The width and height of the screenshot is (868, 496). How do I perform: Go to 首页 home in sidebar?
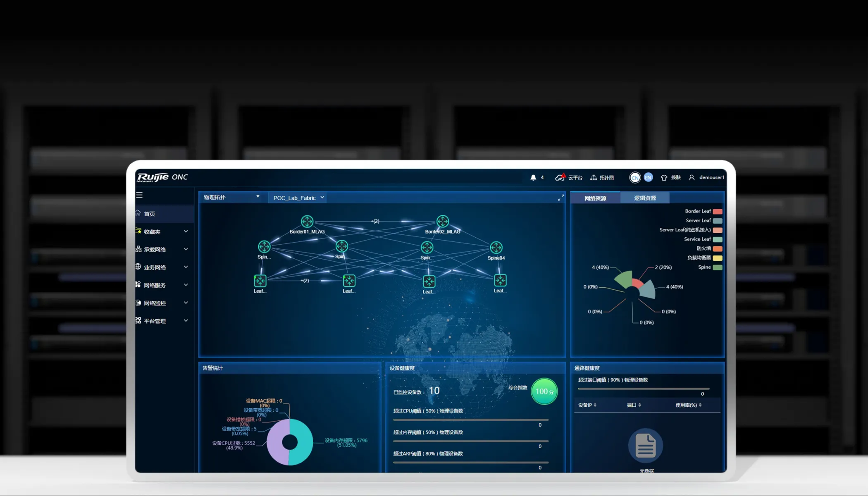(x=165, y=214)
